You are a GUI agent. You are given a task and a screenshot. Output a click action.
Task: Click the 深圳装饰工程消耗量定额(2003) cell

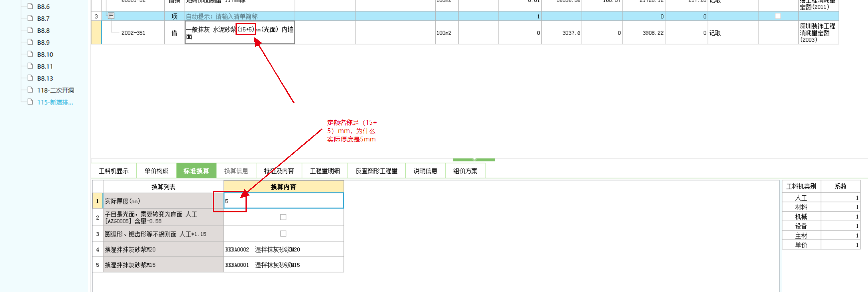click(819, 33)
